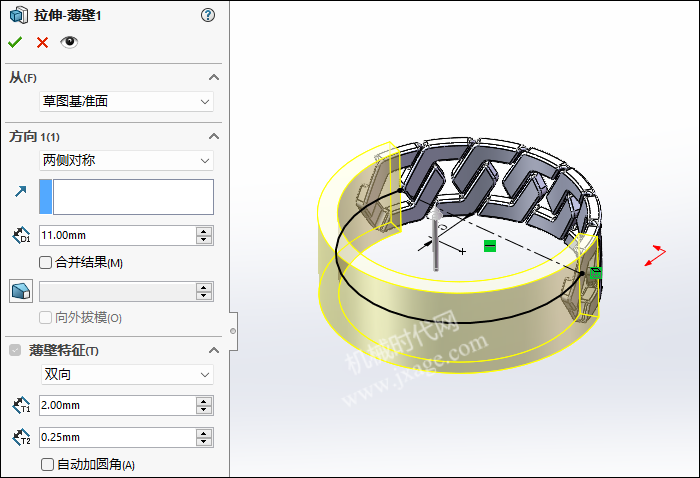Image resolution: width=700 pixels, height=478 pixels.
Task: Edit the 11.00mm depth field
Action: point(117,235)
